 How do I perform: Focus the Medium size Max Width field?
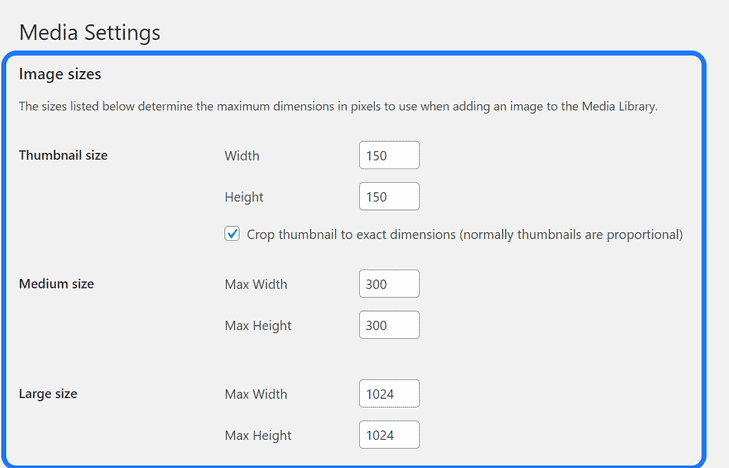[389, 284]
